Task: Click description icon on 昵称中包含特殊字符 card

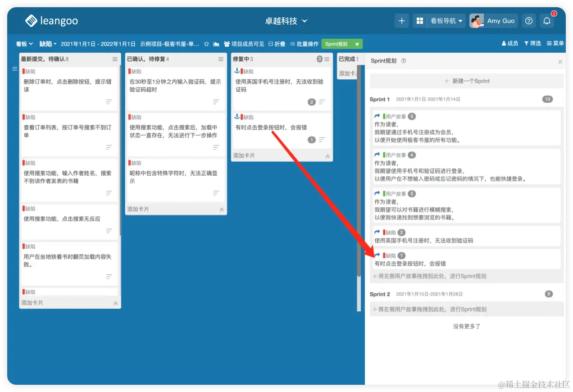Action: [x=216, y=193]
